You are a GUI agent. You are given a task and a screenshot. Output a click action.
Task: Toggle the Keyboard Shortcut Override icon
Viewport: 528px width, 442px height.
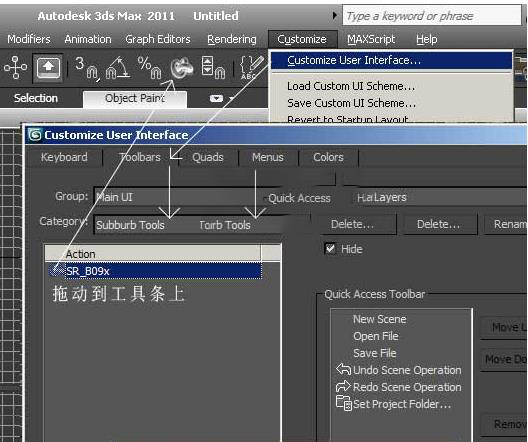48,67
